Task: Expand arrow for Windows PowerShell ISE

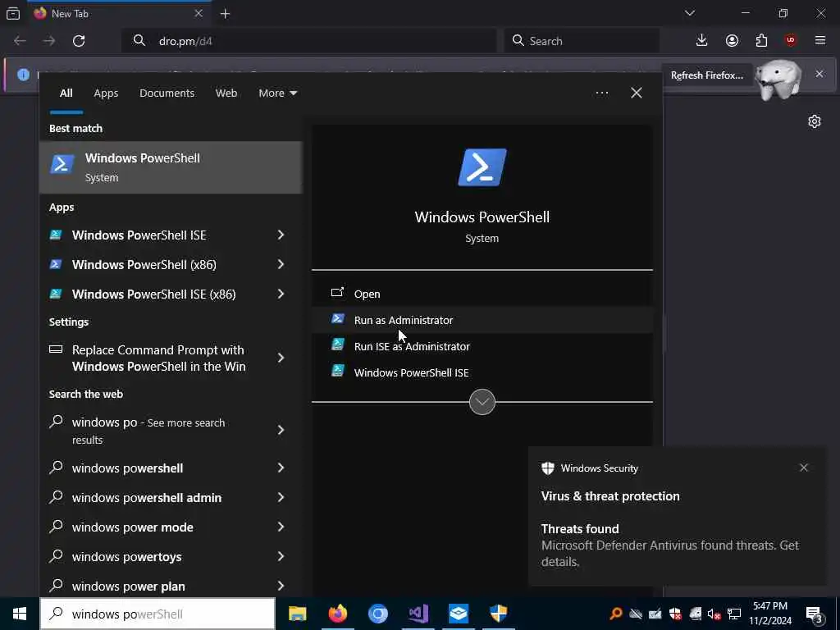Action: [281, 235]
